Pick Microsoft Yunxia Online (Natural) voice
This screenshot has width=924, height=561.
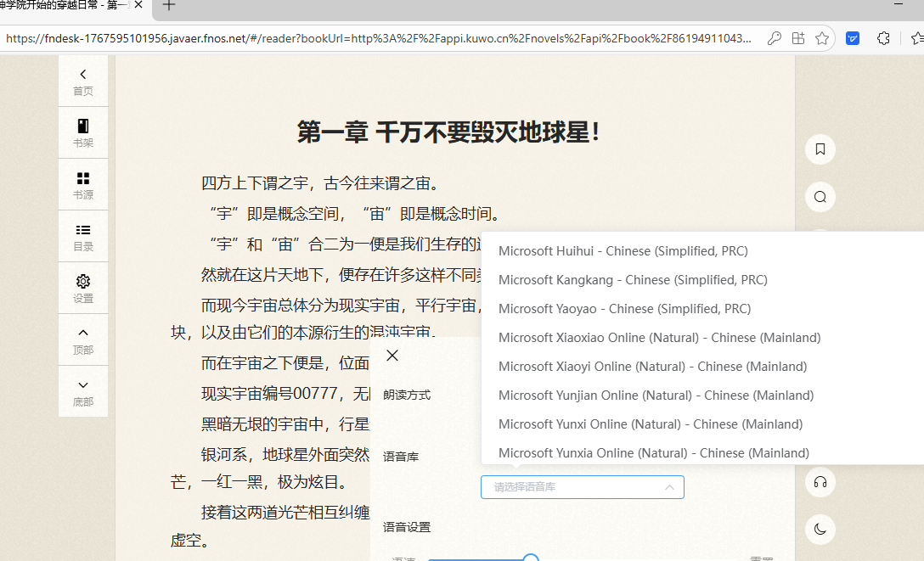tap(702, 453)
